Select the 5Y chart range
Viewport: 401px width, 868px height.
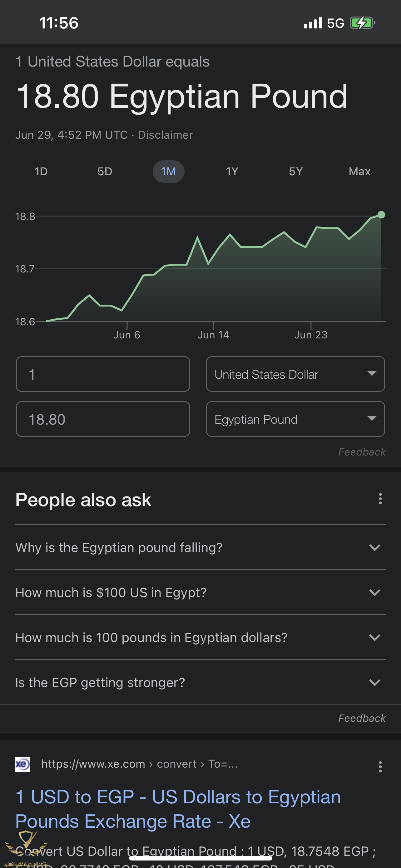pyautogui.click(x=296, y=172)
